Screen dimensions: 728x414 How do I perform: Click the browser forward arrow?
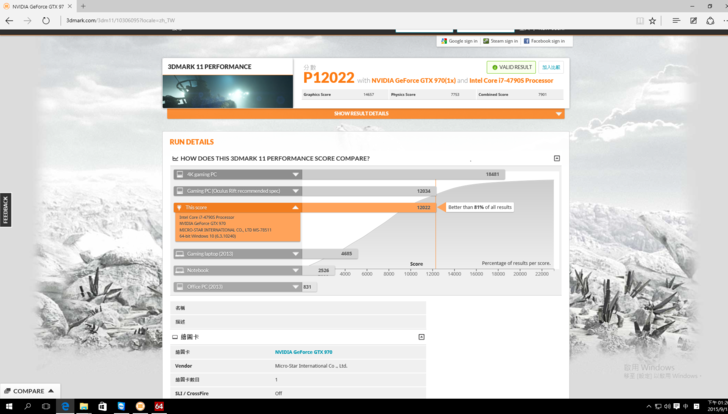click(27, 20)
